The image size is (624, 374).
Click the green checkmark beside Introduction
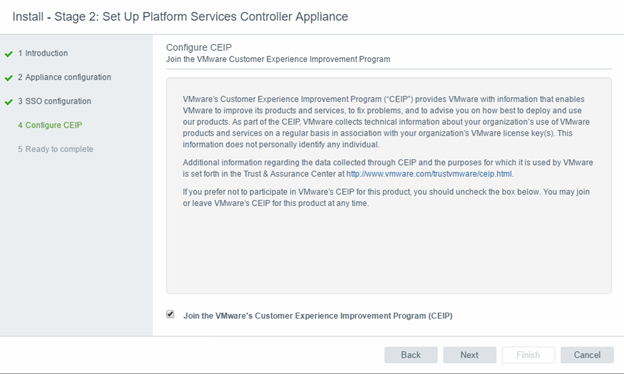(x=9, y=54)
